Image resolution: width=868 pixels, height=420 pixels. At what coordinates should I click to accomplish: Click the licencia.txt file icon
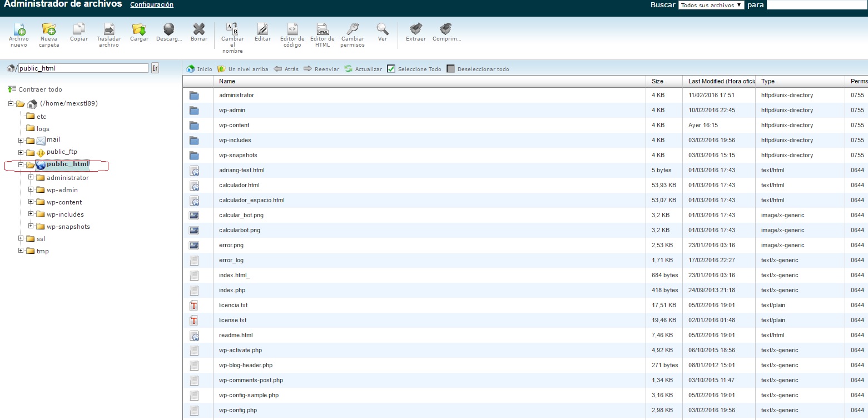194,305
